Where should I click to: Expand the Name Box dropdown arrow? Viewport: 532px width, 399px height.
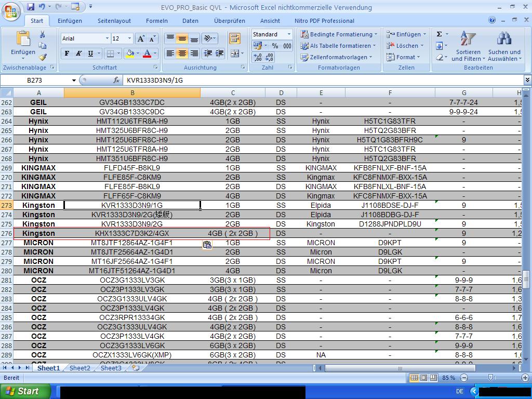pos(74,81)
